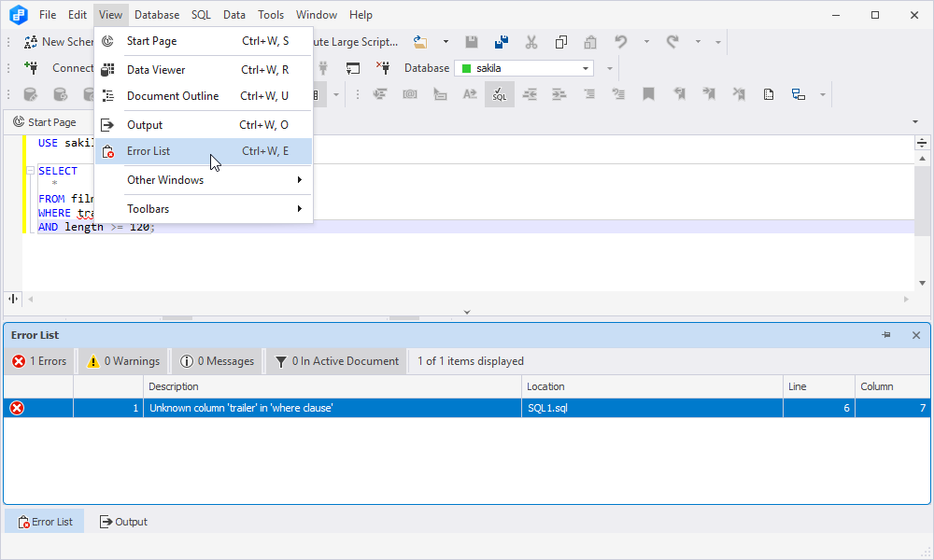Click the Paste clipboard icon
Viewport: 934px width, 560px height.
(x=589, y=42)
